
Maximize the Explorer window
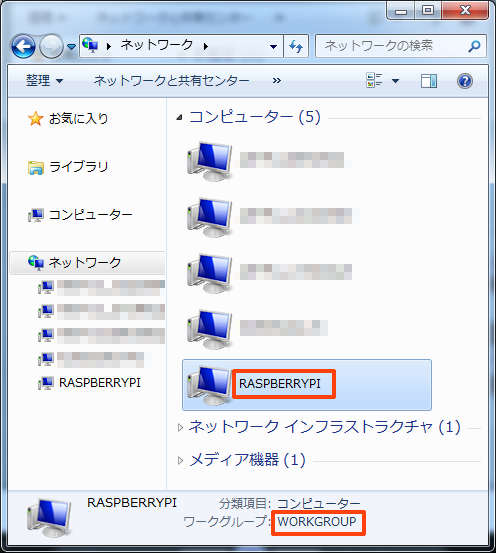click(x=428, y=11)
